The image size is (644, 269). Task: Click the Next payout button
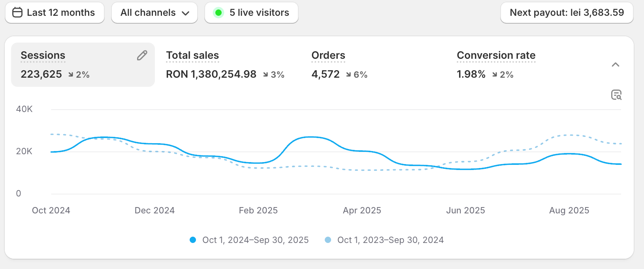coord(567,13)
